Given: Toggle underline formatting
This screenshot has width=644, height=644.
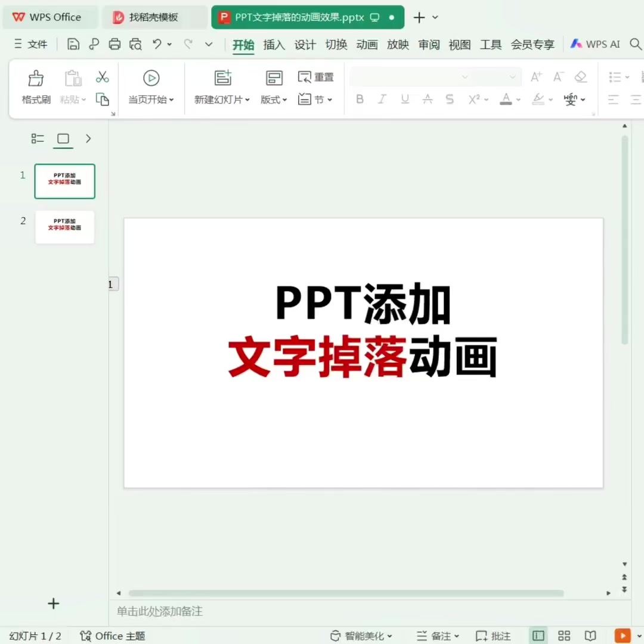Looking at the screenshot, I should pyautogui.click(x=404, y=99).
